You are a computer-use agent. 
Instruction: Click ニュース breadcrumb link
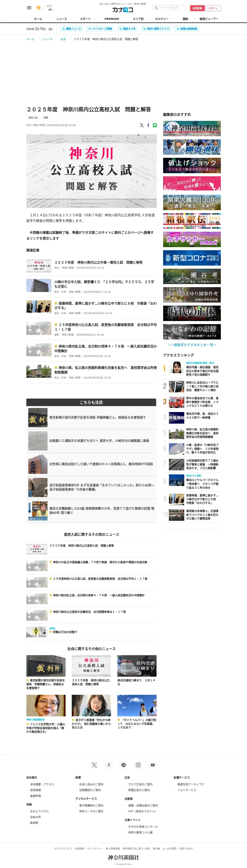[x=47, y=39]
